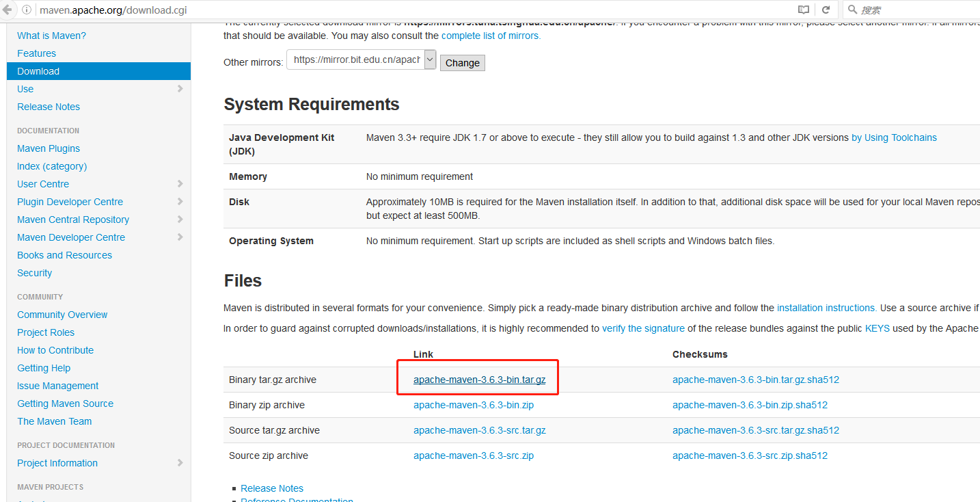Open the KEYS link

click(877, 328)
